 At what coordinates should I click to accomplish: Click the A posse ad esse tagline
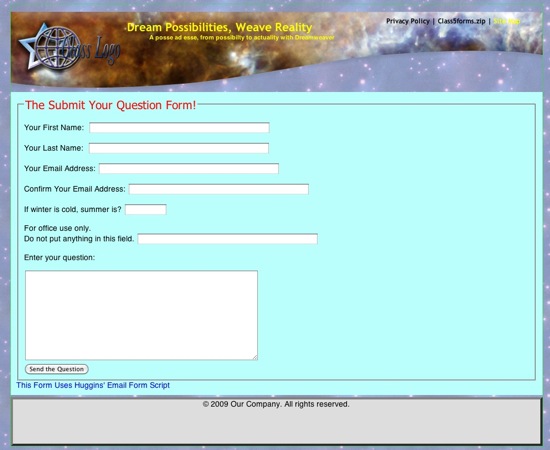point(242,38)
